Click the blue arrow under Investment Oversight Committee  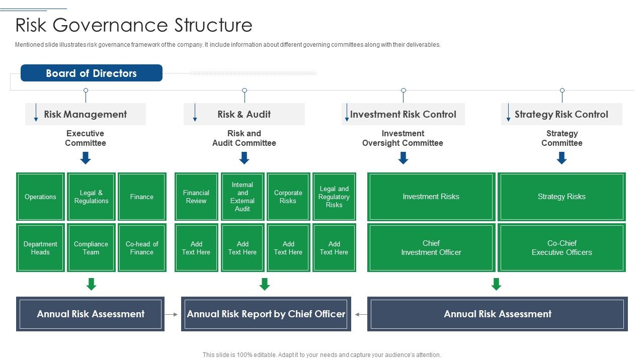(x=403, y=158)
